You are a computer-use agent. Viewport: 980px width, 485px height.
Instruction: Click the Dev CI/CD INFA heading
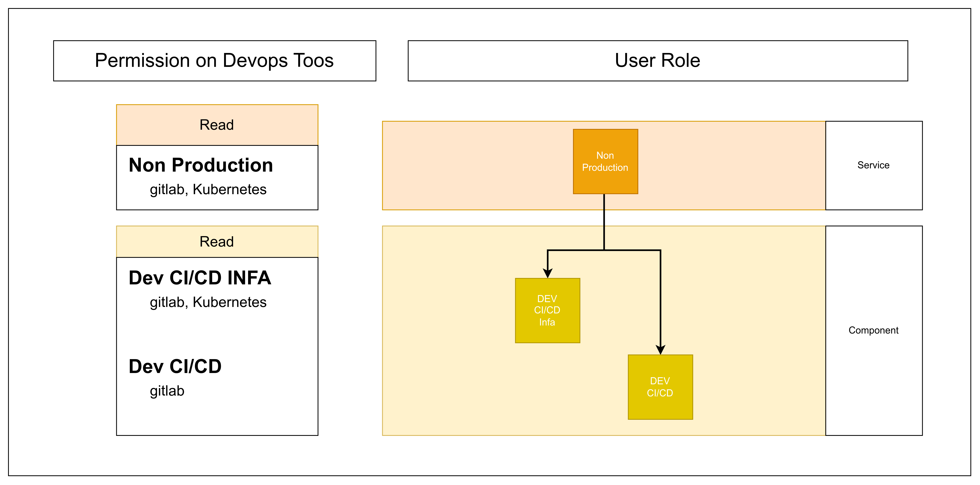[x=200, y=278]
